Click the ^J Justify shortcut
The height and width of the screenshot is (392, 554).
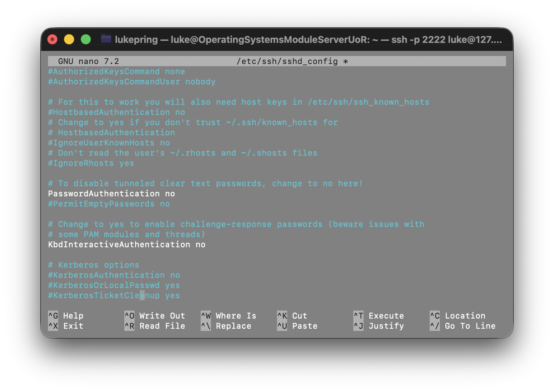click(x=379, y=326)
